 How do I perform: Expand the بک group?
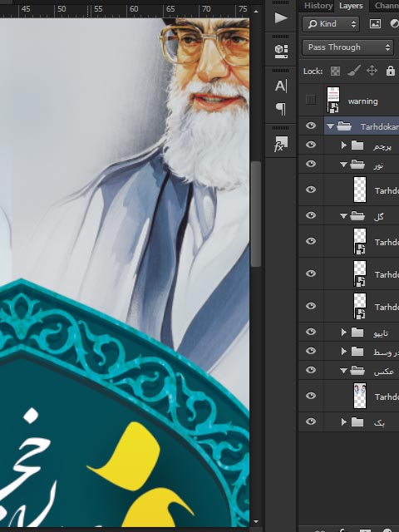pos(343,421)
